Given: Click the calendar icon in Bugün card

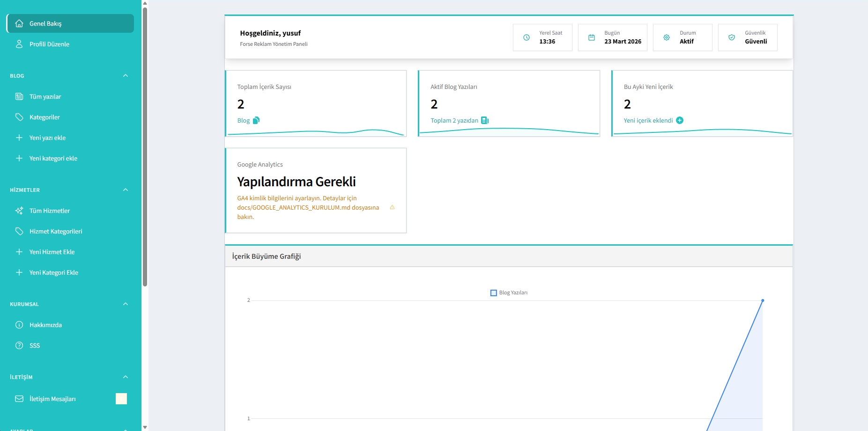Looking at the screenshot, I should (592, 37).
